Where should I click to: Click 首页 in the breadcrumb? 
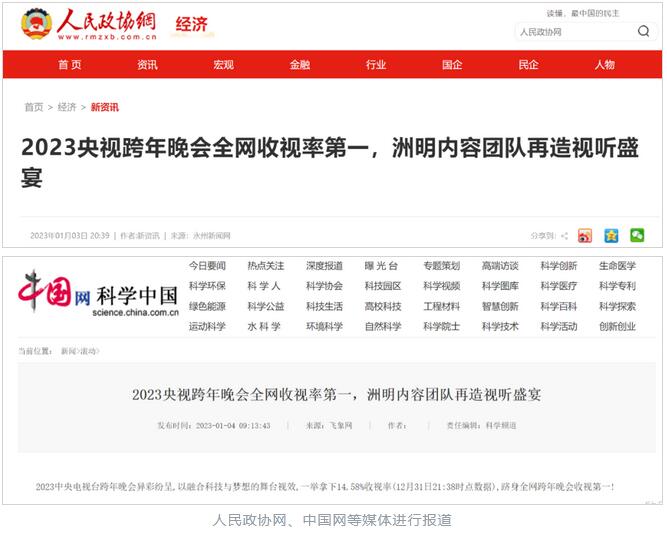(x=34, y=107)
